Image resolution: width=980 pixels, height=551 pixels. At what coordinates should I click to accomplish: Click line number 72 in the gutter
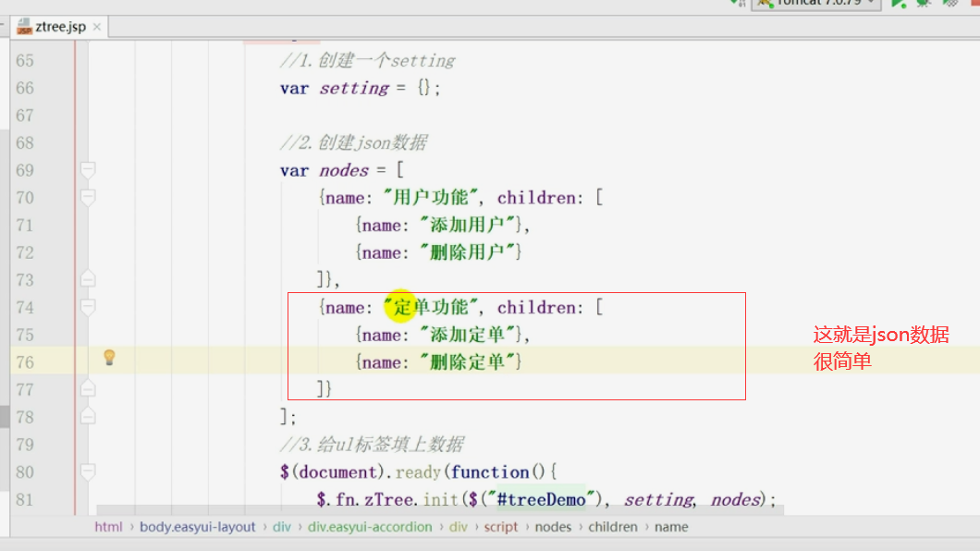pos(25,252)
